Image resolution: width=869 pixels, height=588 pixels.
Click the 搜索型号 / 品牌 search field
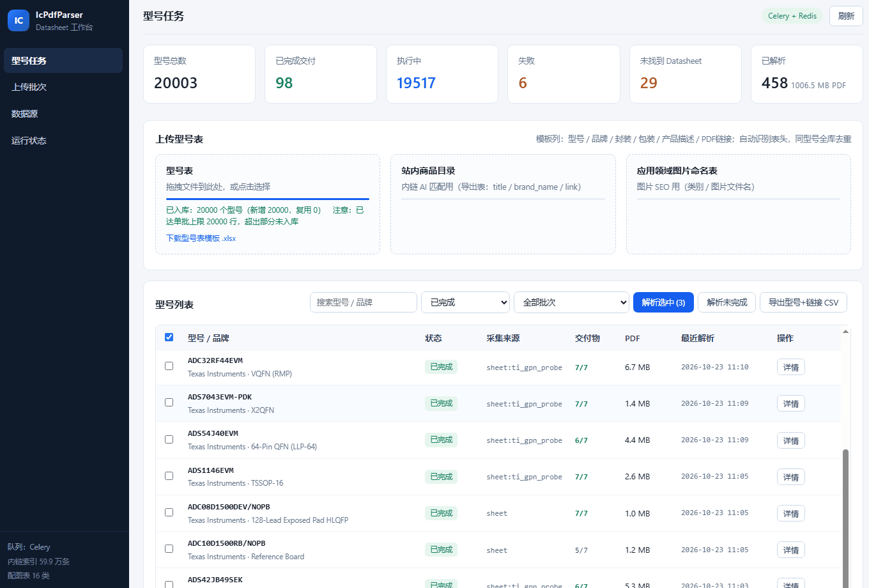[364, 302]
